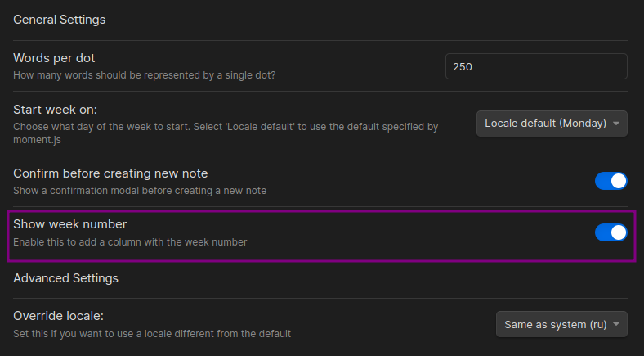Click the Show a confirmation modal description
Screen dimensions: 644x356
(140, 191)
